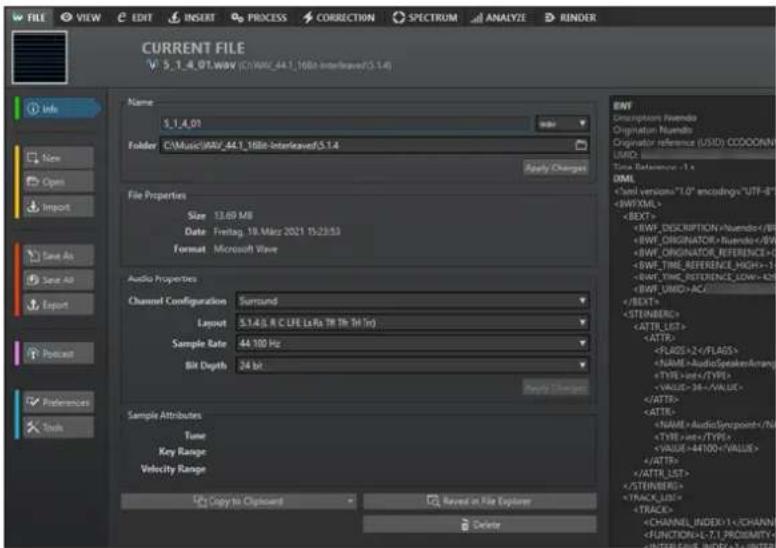Select the CORRECTION tab
The height and width of the screenshot is (548, 776).
click(339, 18)
